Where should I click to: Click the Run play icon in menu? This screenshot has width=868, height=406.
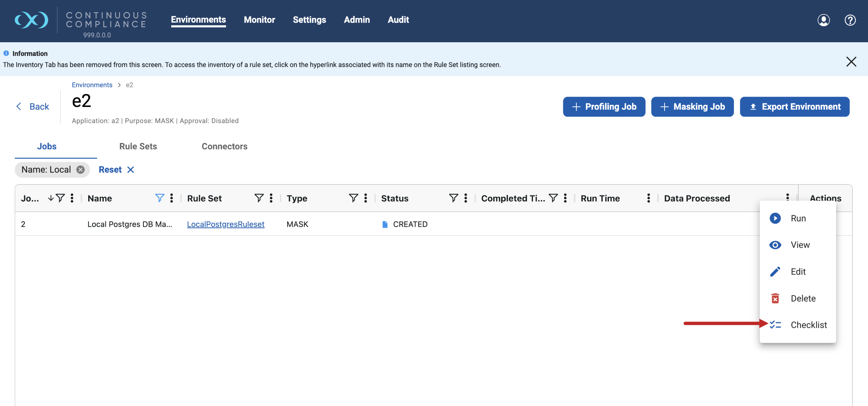pyautogui.click(x=775, y=218)
